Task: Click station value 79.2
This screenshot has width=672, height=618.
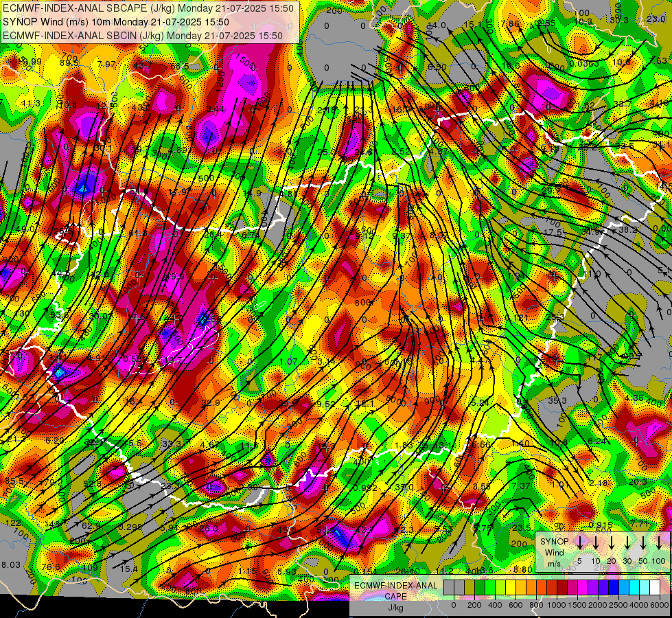Action: [53, 483]
